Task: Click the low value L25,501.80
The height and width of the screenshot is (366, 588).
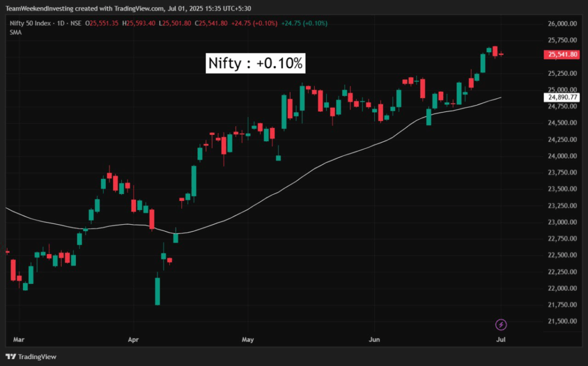Action: [x=175, y=23]
